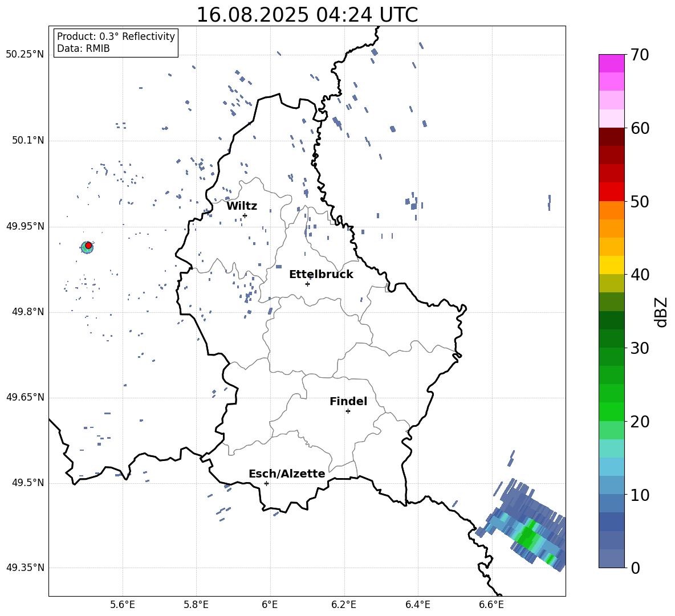Screen dimensions: 675x616
Task: Click the 49.8°N latitude label
Action: coord(28,312)
